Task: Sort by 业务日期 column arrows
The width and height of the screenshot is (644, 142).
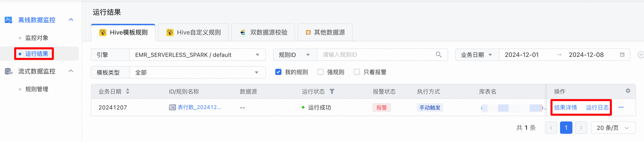Action: (127, 91)
